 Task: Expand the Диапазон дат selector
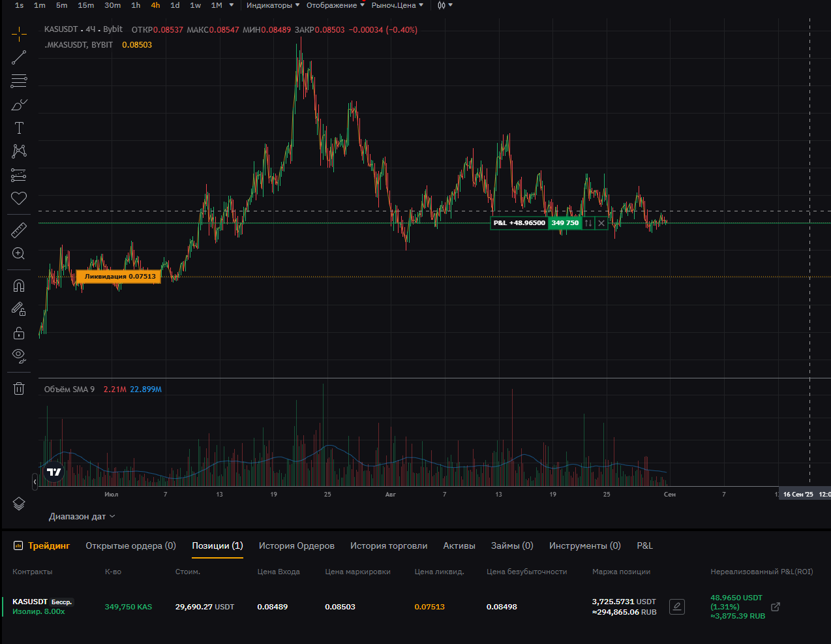pyautogui.click(x=82, y=516)
